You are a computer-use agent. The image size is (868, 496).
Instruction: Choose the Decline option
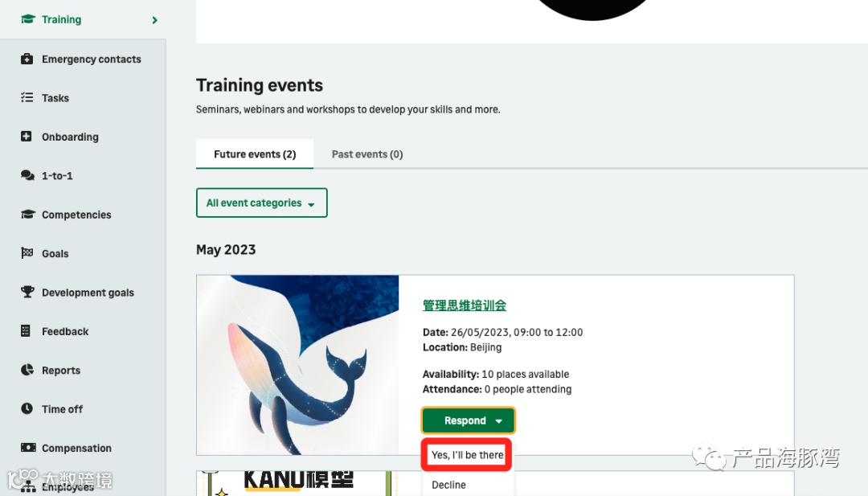coord(449,485)
